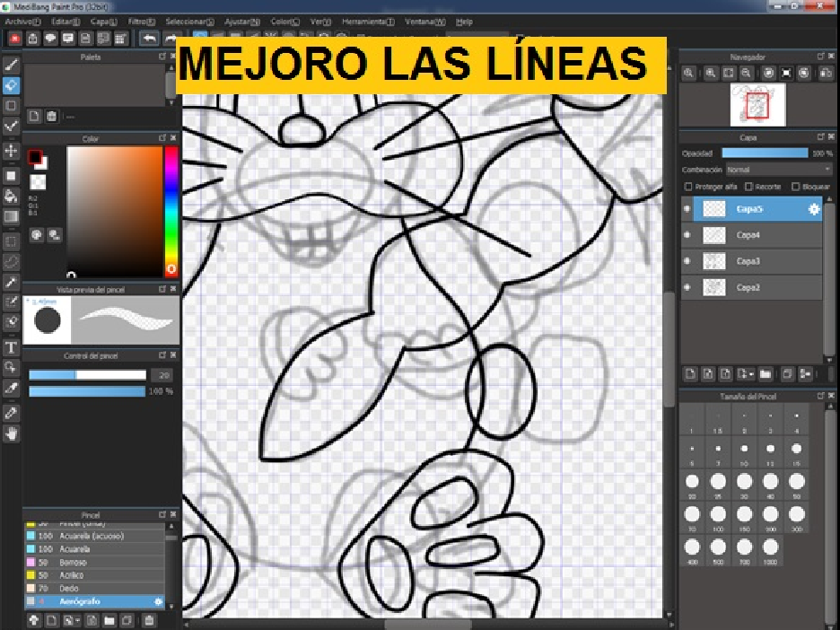
Task: Toggle visibility of Capa2 layer
Action: [x=687, y=287]
